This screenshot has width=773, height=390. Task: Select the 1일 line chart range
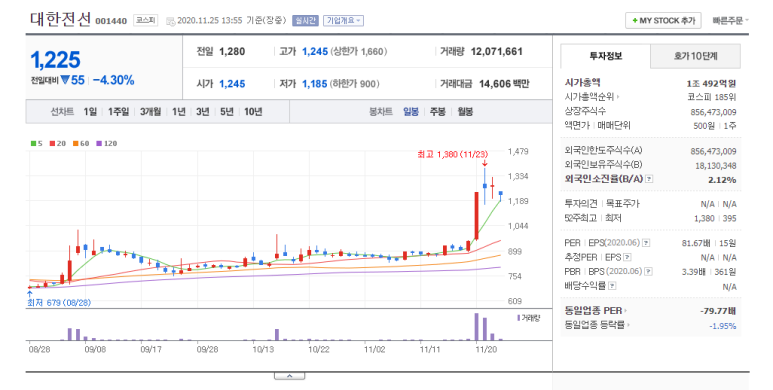tap(90, 112)
